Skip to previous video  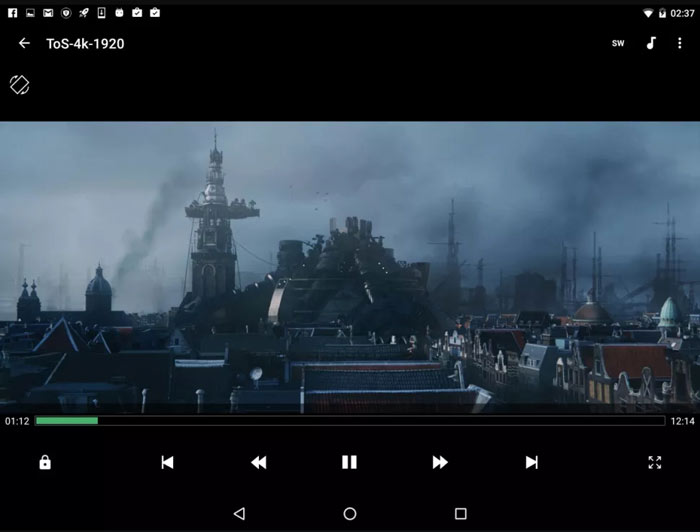click(x=167, y=462)
